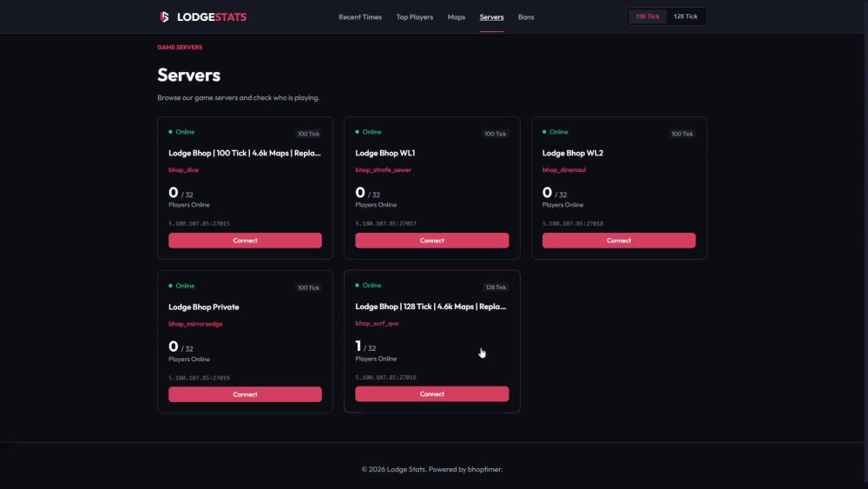This screenshot has height=489, width=868.
Task: Click Online status on WL2 card
Action: coord(556,132)
